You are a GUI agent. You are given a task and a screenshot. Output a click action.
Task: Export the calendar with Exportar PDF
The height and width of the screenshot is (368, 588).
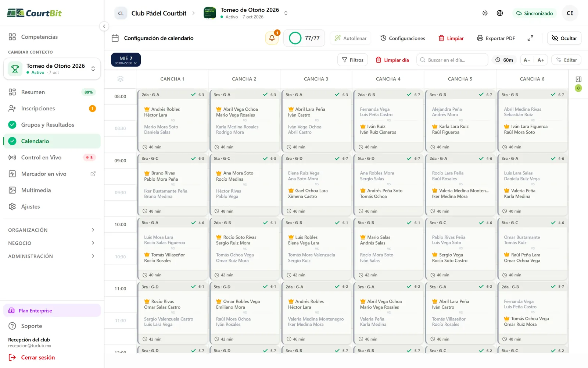496,38
